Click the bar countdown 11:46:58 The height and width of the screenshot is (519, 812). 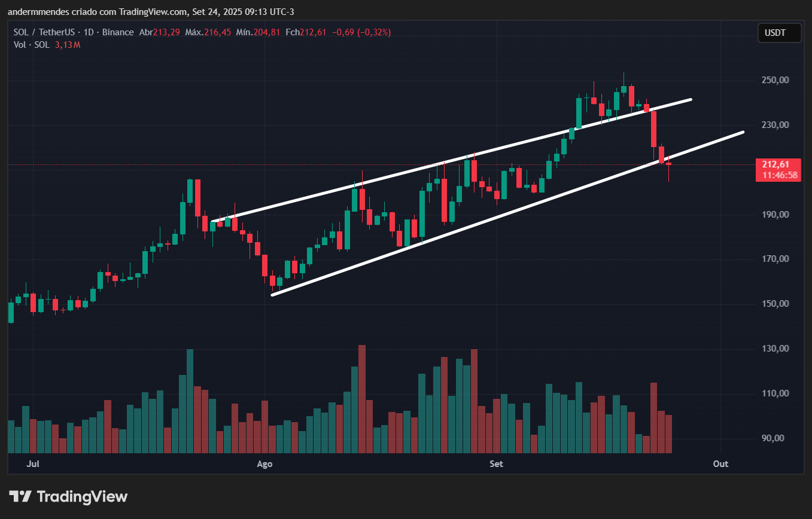(780, 175)
